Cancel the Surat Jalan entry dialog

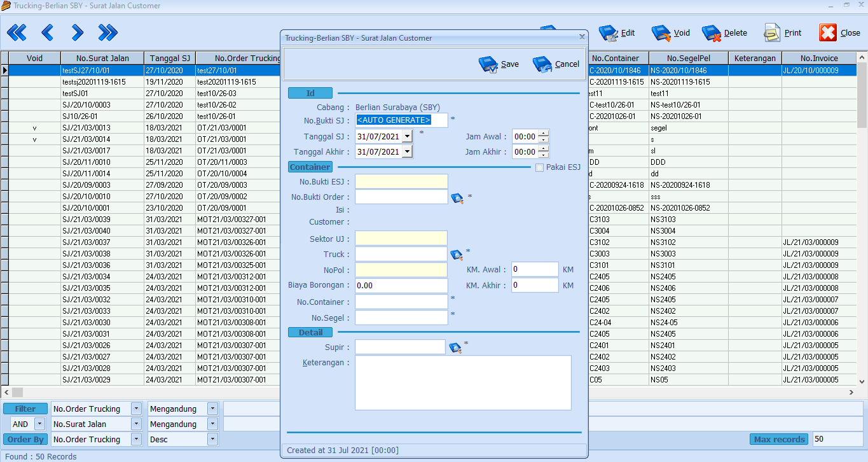click(556, 64)
